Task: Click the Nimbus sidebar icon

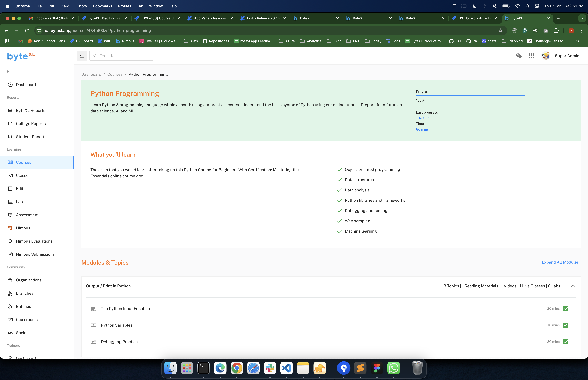Action: click(x=10, y=228)
